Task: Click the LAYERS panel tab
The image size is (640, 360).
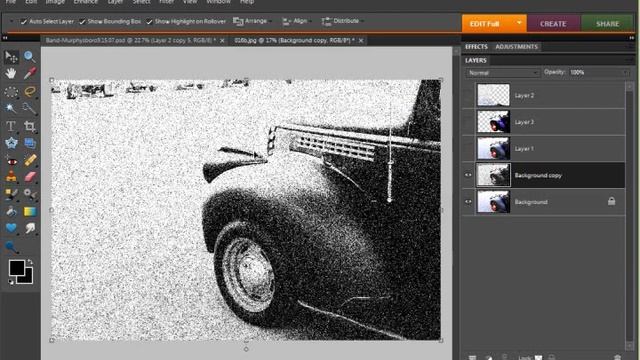Action: click(476, 60)
